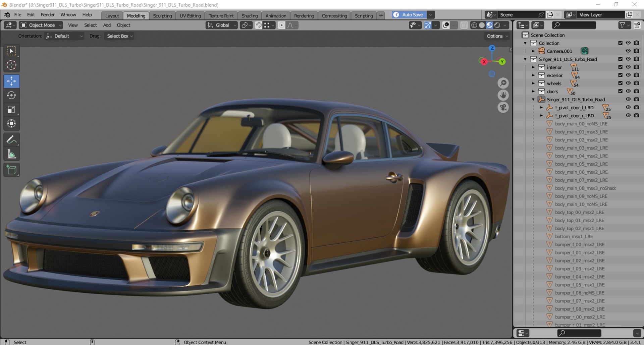Open viewport Object menu
Viewport: 644px width, 345px height.
coord(123,25)
